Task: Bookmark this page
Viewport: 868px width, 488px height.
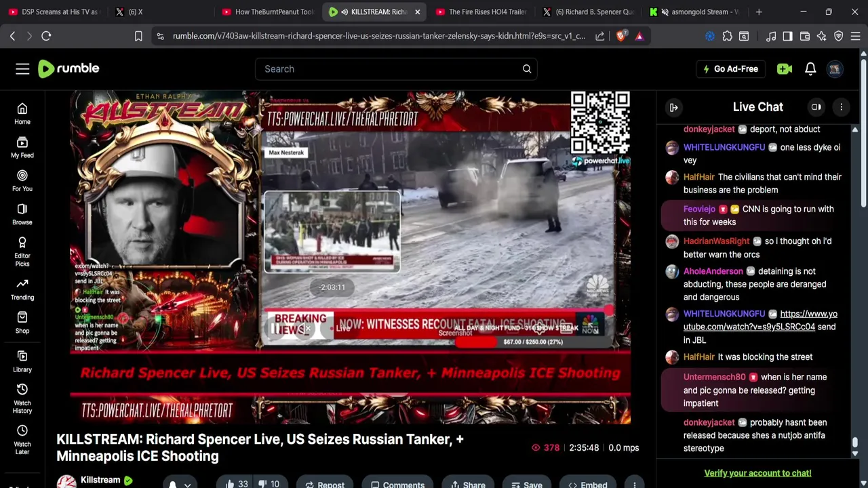Action: [x=138, y=36]
